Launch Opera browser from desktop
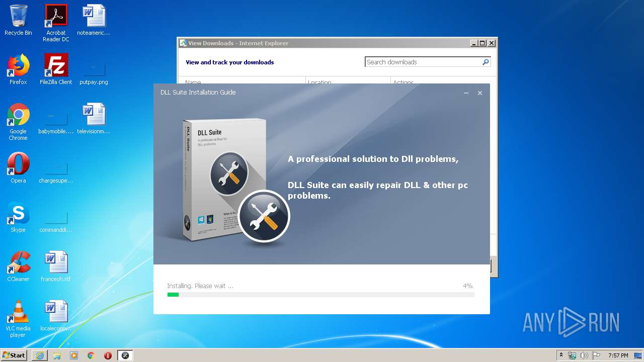Viewport: 644px width, 362px height. pos(18,168)
